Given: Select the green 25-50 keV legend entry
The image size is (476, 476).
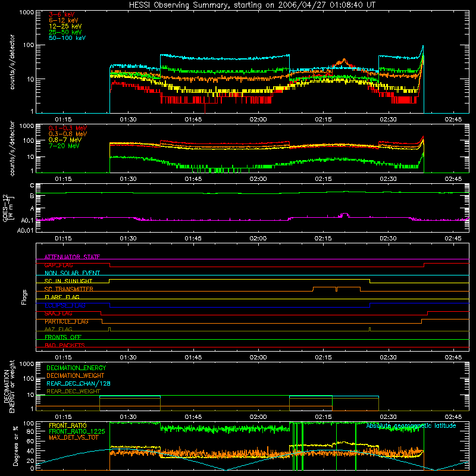Looking at the screenshot, I should (x=65, y=32).
